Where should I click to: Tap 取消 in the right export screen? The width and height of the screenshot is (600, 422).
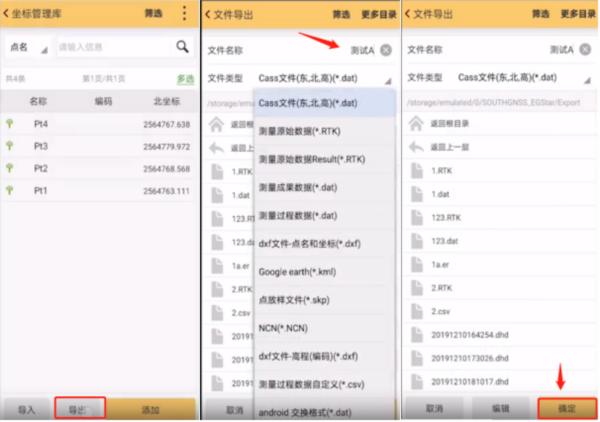(434, 409)
